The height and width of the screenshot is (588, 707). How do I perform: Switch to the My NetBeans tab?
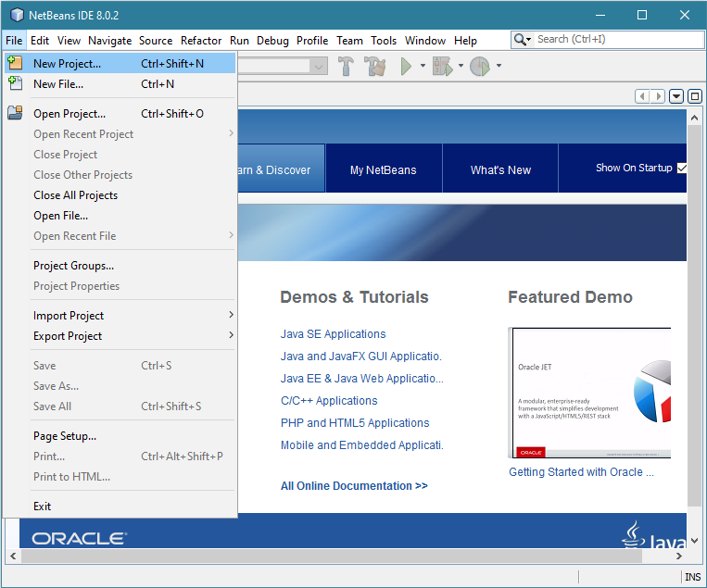click(384, 169)
